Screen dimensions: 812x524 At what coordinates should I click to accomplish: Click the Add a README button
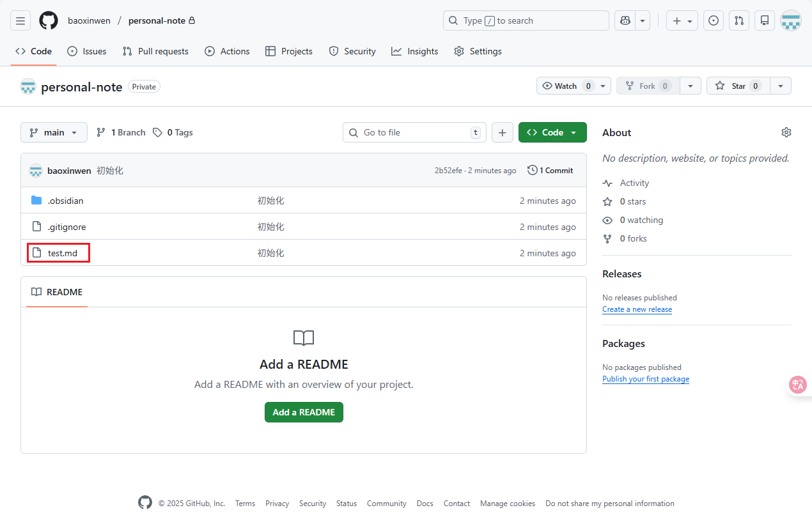304,412
